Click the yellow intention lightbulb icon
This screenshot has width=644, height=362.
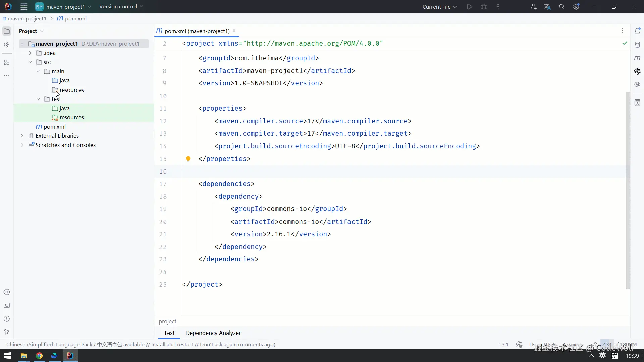188,159
